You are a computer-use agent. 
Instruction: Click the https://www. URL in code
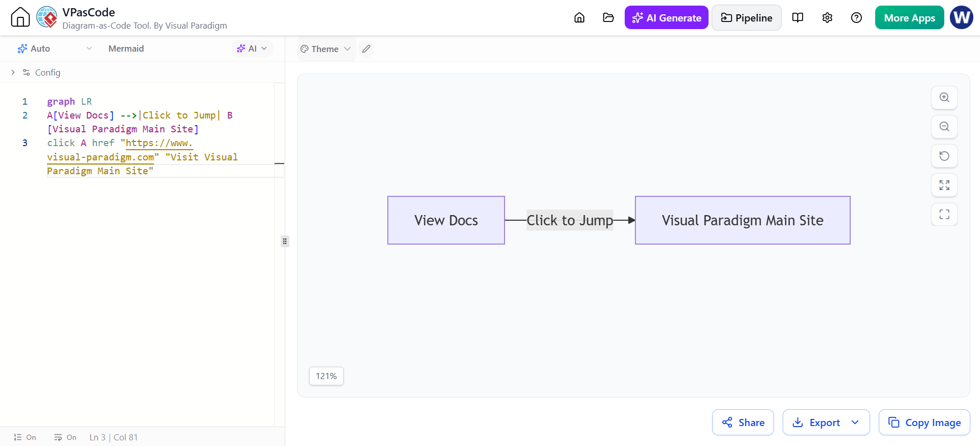coord(159,143)
